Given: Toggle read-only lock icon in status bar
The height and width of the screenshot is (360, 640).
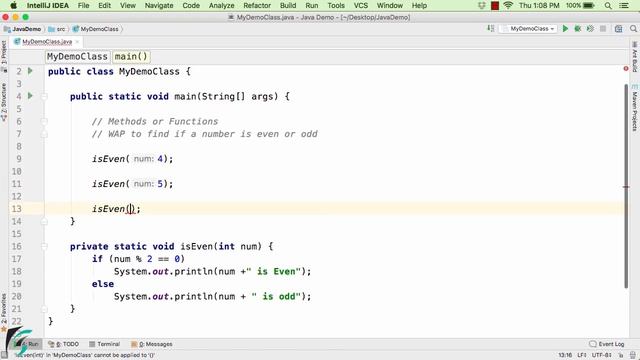Looking at the screenshot, I should [620, 355].
